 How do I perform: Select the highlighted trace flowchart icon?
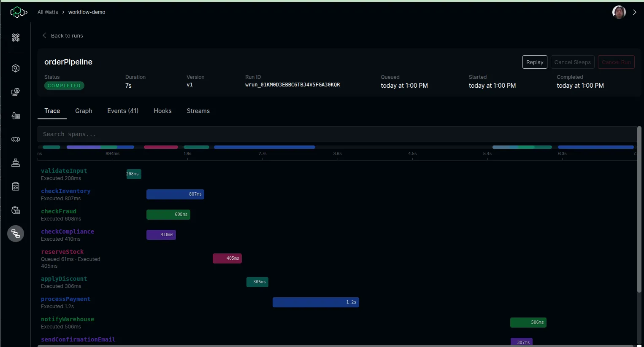16,234
